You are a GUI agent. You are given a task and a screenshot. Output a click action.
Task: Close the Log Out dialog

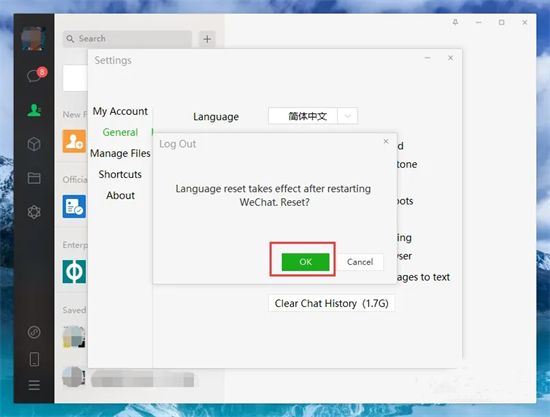coord(386,141)
